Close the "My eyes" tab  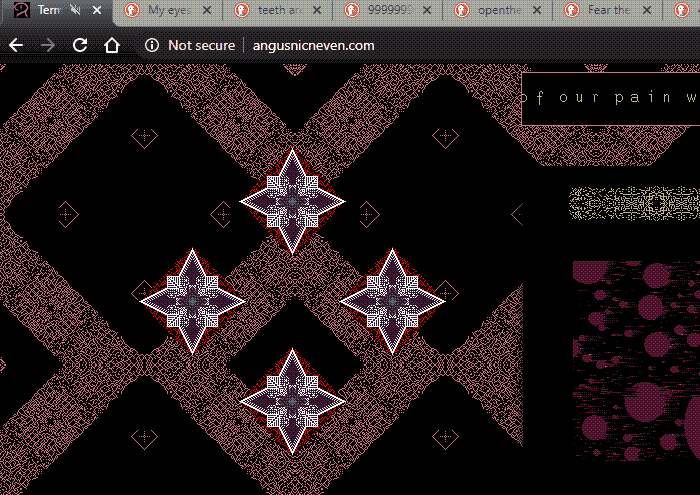point(206,11)
